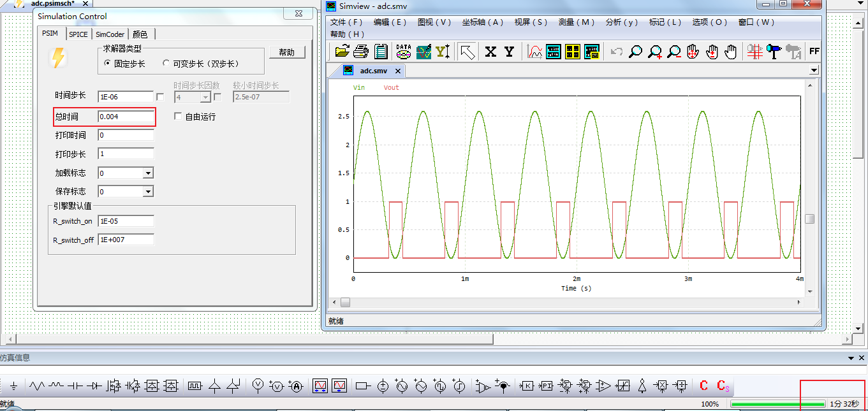This screenshot has height=411, width=868.
Task: Open the 分析(y) menu
Action: click(x=622, y=22)
